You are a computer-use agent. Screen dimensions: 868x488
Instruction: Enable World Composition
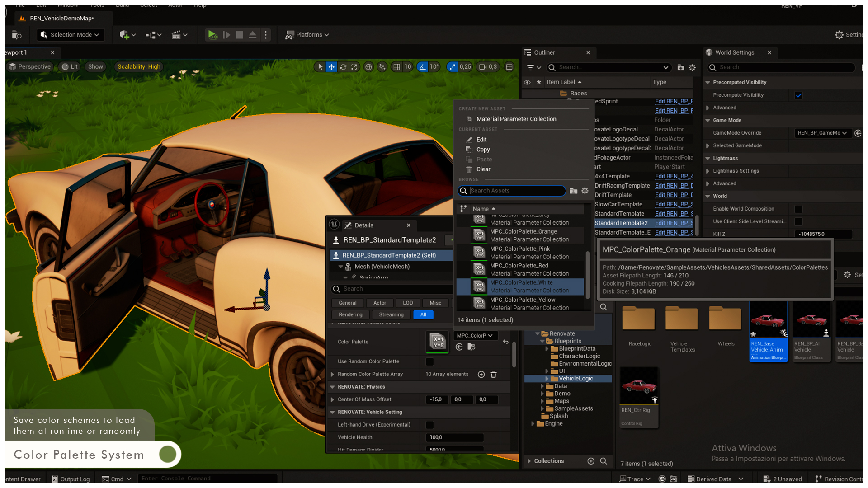point(798,209)
